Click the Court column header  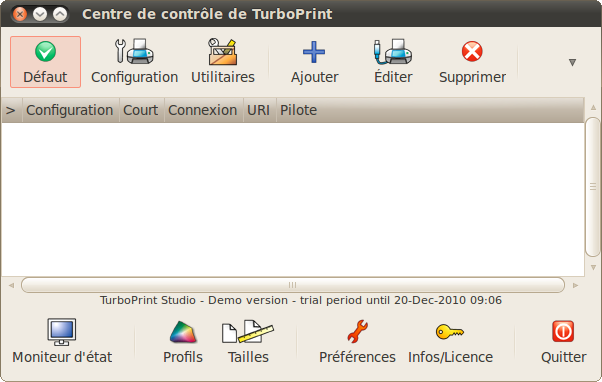point(142,110)
